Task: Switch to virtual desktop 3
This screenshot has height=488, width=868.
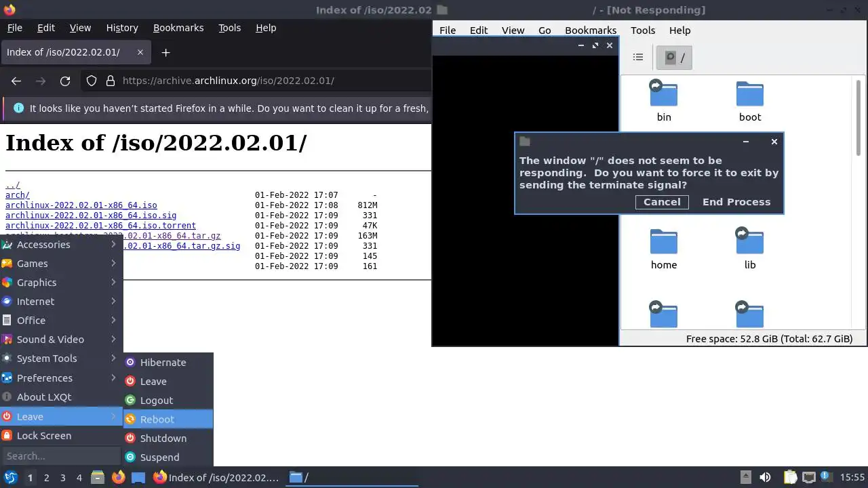Action: tap(63, 478)
